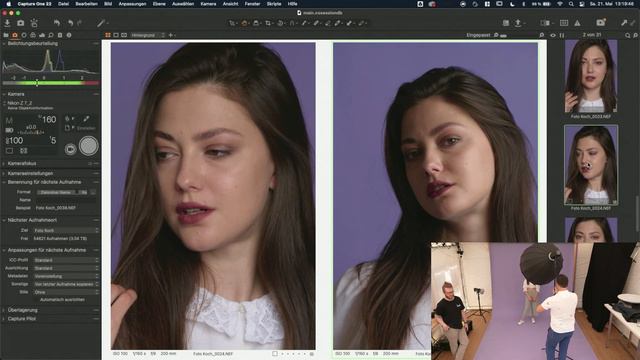Open the Apple menu

click(x=8, y=4)
